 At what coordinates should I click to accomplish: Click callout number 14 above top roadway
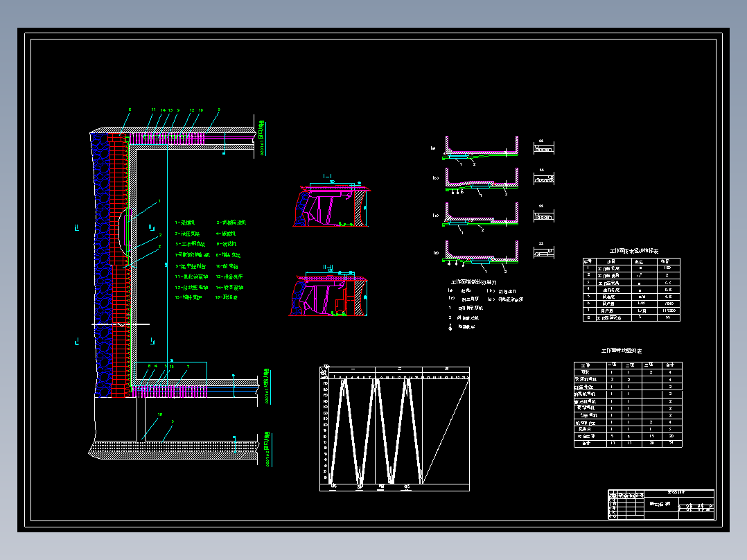pyautogui.click(x=163, y=110)
